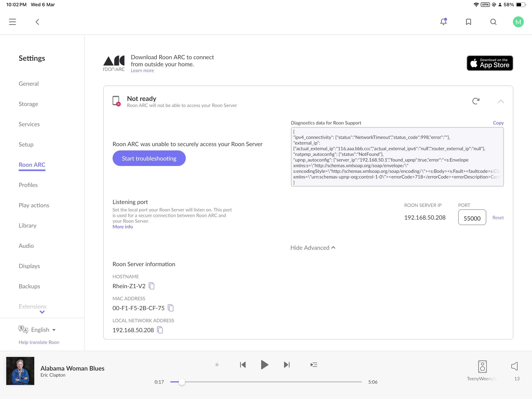The image size is (532, 399).
Task: Open Play actions settings
Action: [34, 205]
